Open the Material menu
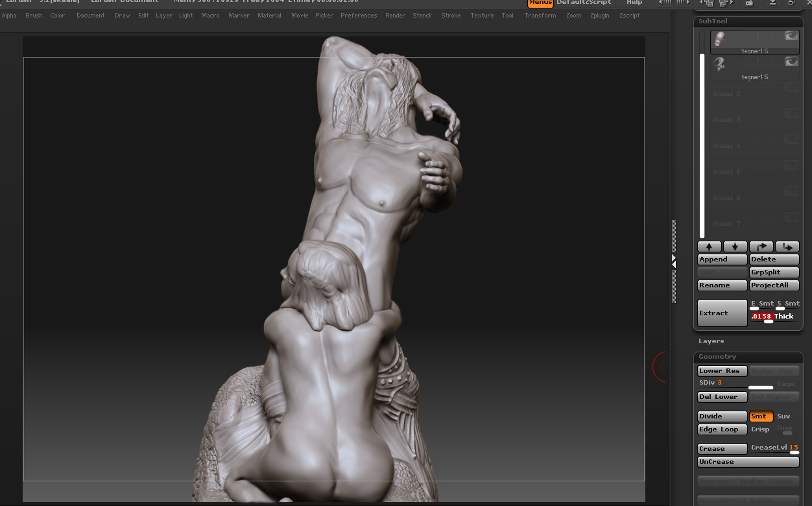 (269, 16)
